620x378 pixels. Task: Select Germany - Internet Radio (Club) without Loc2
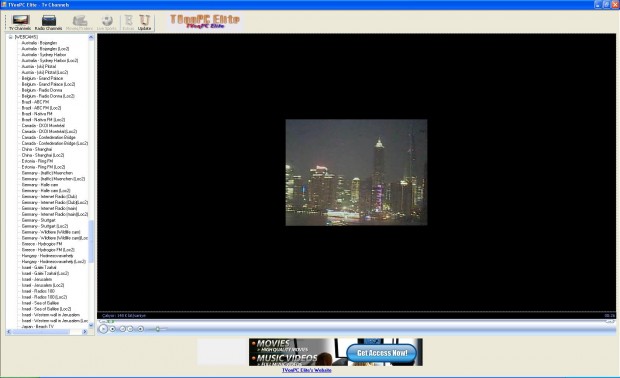pos(49,197)
